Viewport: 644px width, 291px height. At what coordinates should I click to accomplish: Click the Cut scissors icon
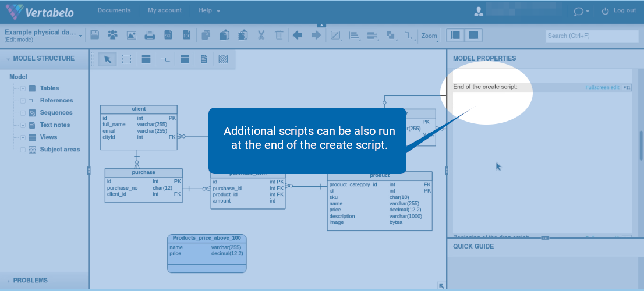click(x=261, y=36)
